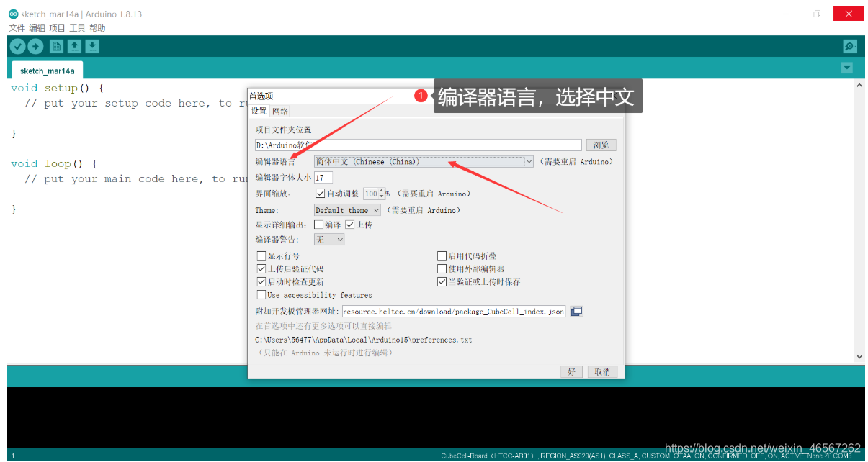Toggle 上传后验证代码 checkbox
The width and height of the screenshot is (868, 462).
click(261, 269)
